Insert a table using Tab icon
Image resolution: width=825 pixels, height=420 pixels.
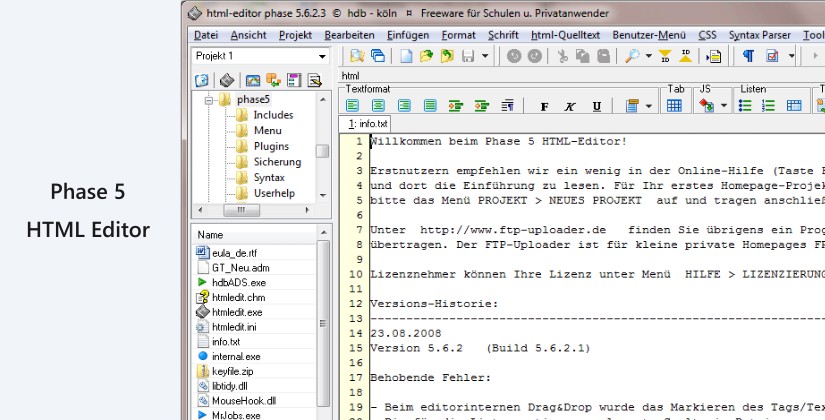[674, 106]
